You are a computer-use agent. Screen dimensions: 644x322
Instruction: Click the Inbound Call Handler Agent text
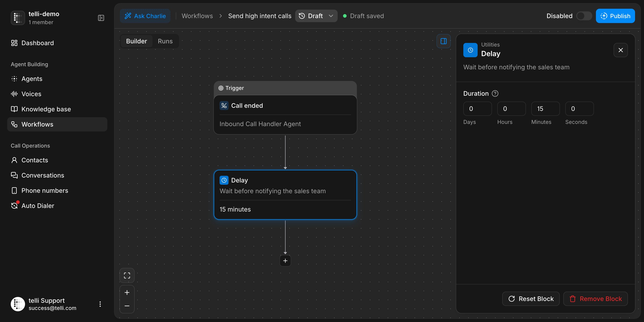point(260,124)
